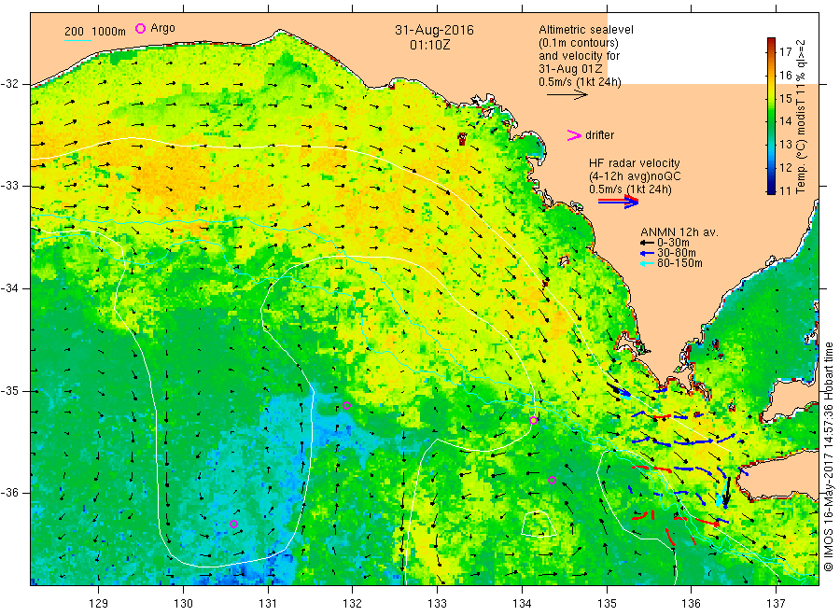Image resolution: width=840 pixels, height=616 pixels.
Task: Select the Argo float marker near 134.4E 35.9S
Action: pyautogui.click(x=552, y=481)
